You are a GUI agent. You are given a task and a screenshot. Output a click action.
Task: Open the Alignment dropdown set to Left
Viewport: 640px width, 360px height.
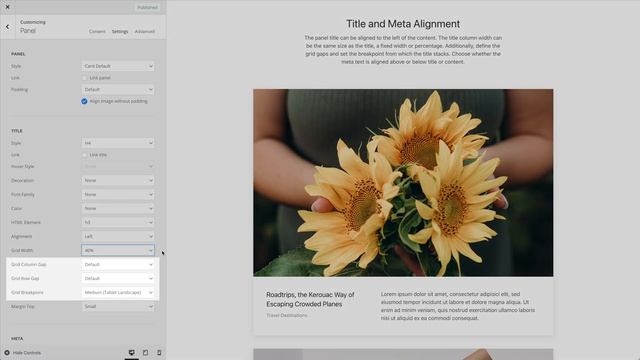tap(118, 236)
